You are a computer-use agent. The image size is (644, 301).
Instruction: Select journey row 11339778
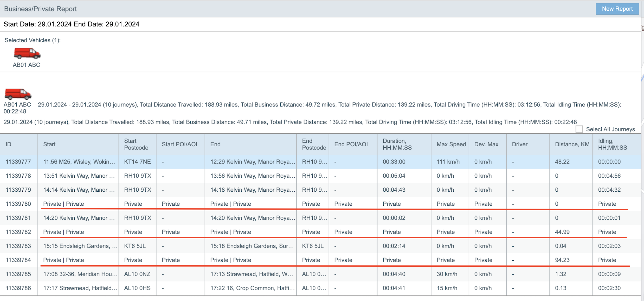click(x=18, y=176)
